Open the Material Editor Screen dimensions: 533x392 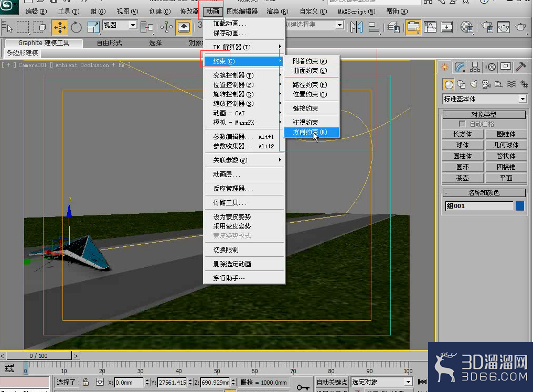click(x=466, y=27)
